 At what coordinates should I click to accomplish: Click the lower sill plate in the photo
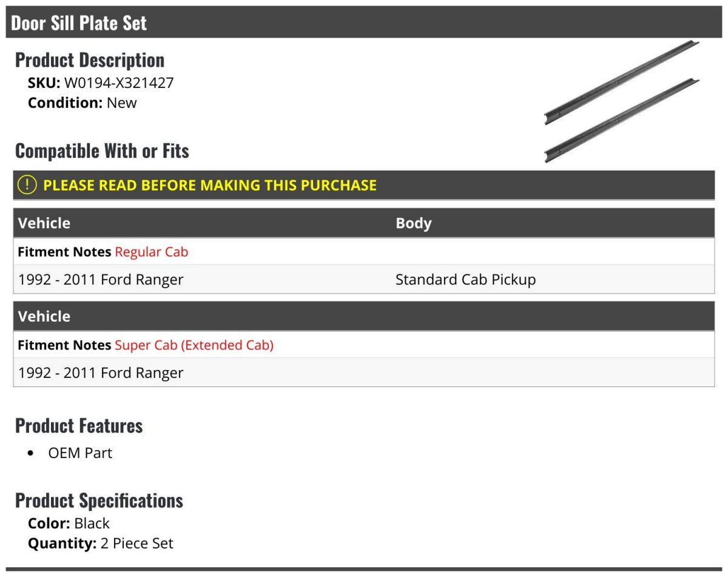(x=622, y=121)
